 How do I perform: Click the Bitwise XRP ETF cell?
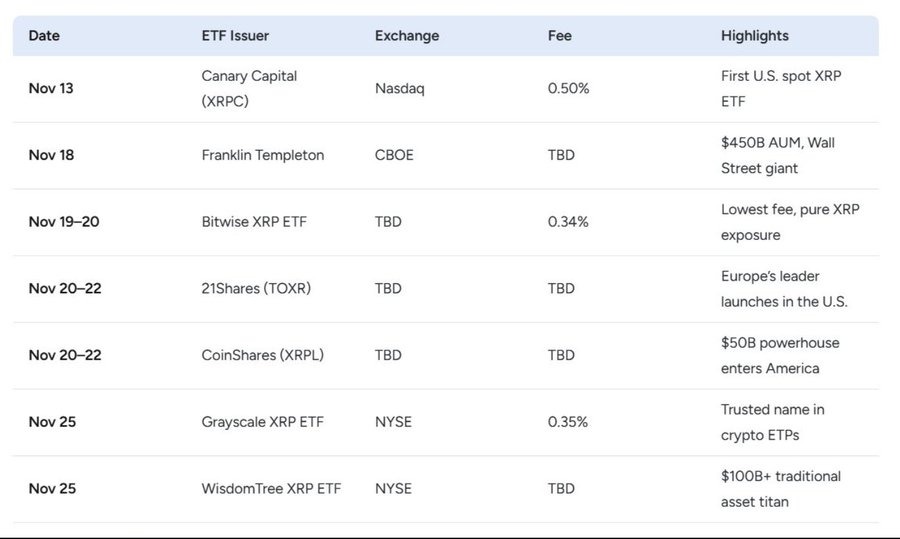point(254,222)
